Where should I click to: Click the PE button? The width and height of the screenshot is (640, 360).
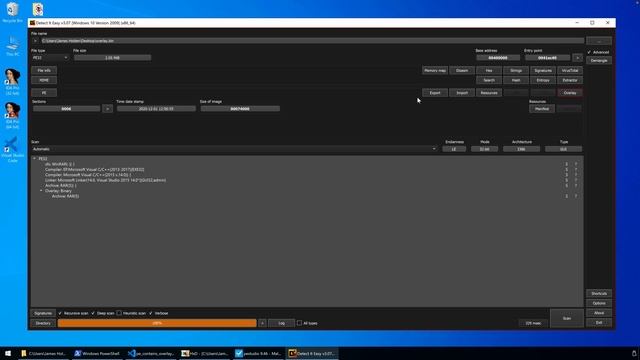[x=44, y=93]
